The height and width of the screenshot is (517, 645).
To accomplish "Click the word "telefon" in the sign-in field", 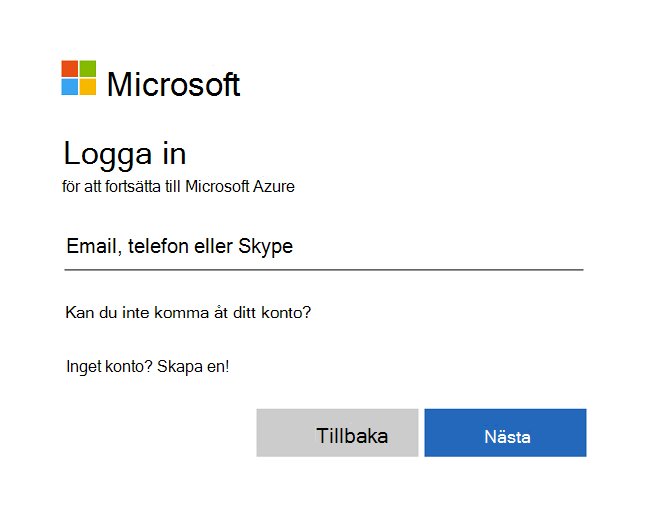I will 161,246.
